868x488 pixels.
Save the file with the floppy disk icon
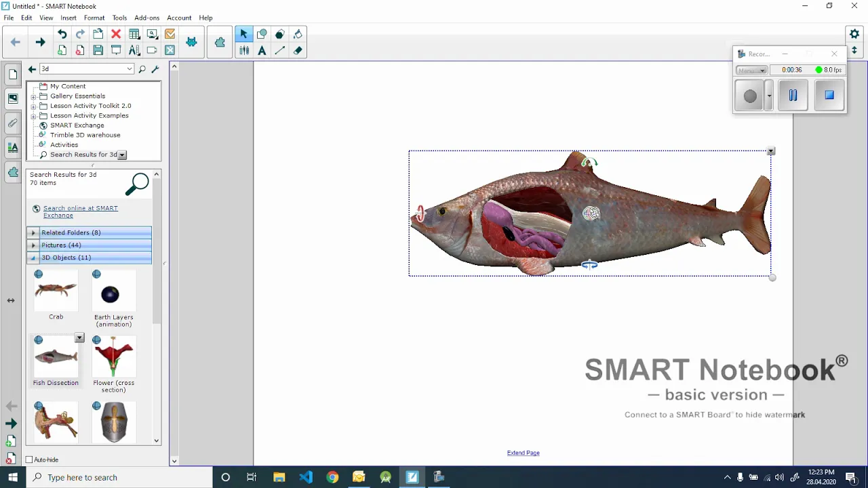click(98, 50)
